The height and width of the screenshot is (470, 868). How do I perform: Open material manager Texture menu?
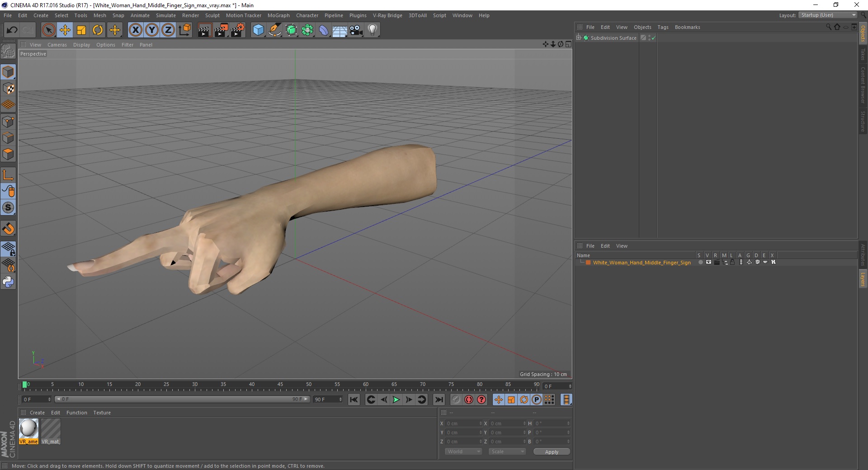tap(102, 413)
